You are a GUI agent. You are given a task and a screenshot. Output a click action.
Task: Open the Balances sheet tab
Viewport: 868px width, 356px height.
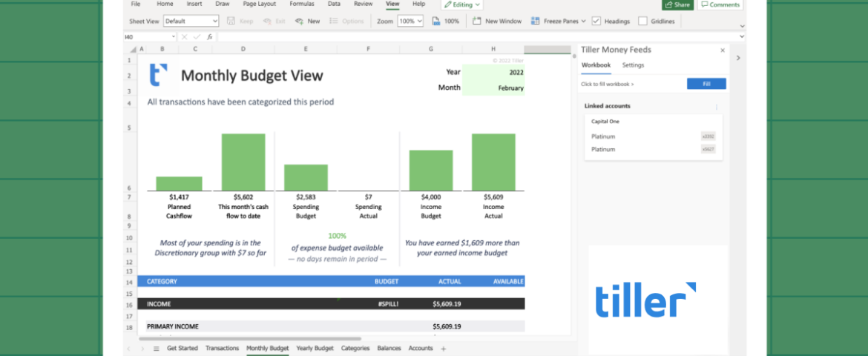pos(389,349)
